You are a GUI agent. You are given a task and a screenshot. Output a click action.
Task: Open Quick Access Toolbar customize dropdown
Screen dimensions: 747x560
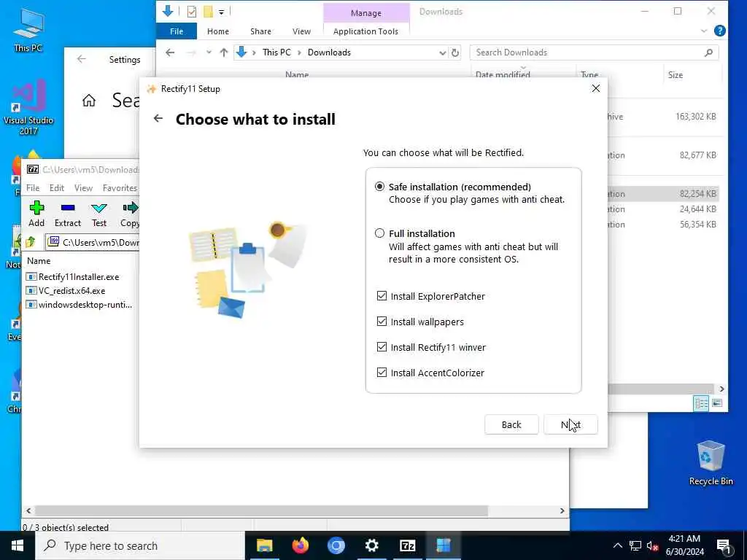coord(222,12)
